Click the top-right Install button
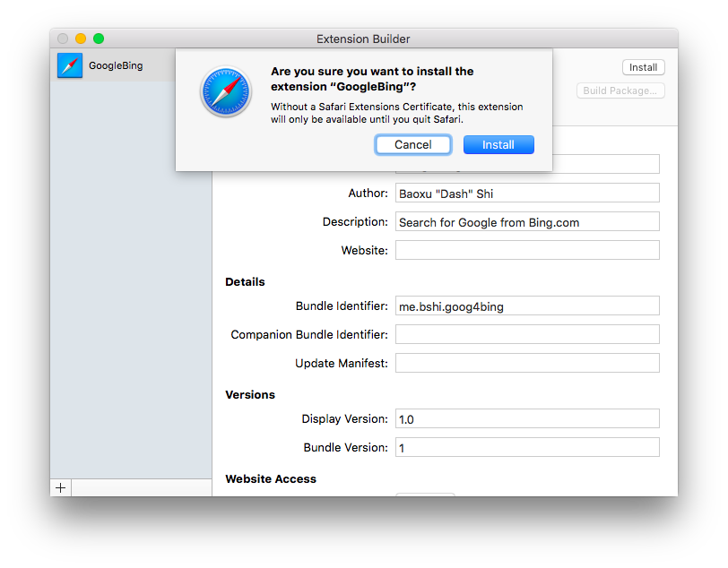This screenshot has height=568, width=728. point(643,67)
